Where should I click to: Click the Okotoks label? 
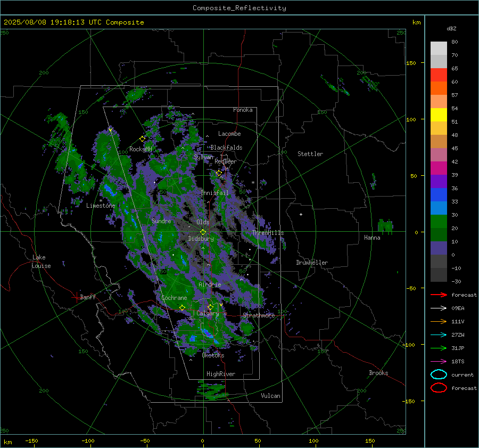[213, 355]
